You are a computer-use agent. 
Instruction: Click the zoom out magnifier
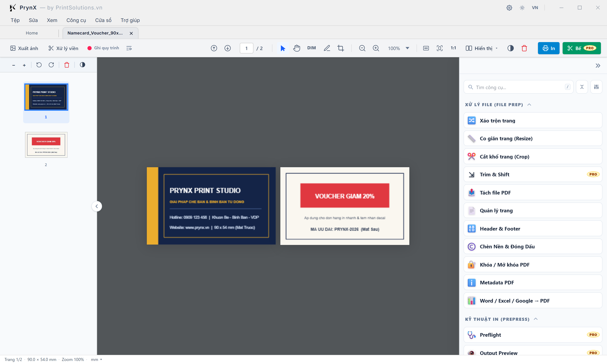[362, 48]
